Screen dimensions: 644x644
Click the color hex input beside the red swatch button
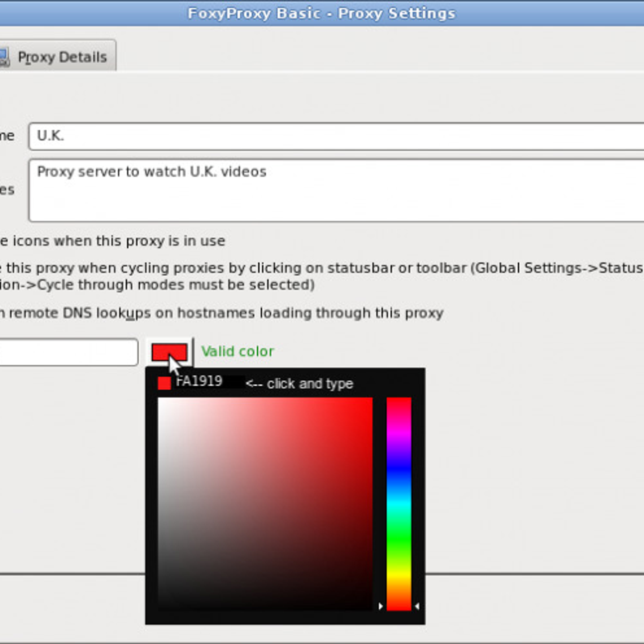point(68,352)
